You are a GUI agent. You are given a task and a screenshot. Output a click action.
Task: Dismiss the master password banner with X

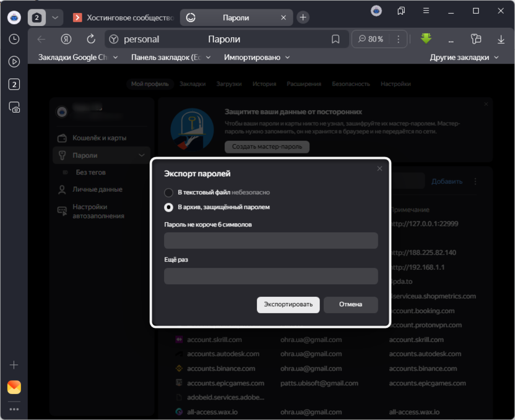pos(486,104)
